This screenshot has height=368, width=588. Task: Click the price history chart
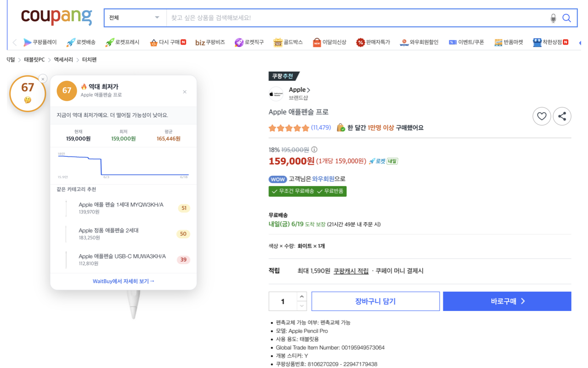click(x=123, y=166)
